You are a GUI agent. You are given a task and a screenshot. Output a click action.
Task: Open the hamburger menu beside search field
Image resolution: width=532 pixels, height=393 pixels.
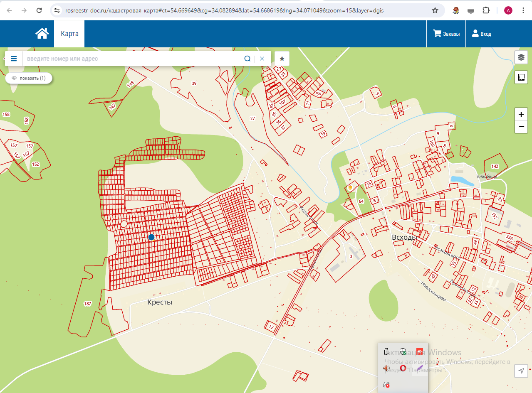[14, 59]
